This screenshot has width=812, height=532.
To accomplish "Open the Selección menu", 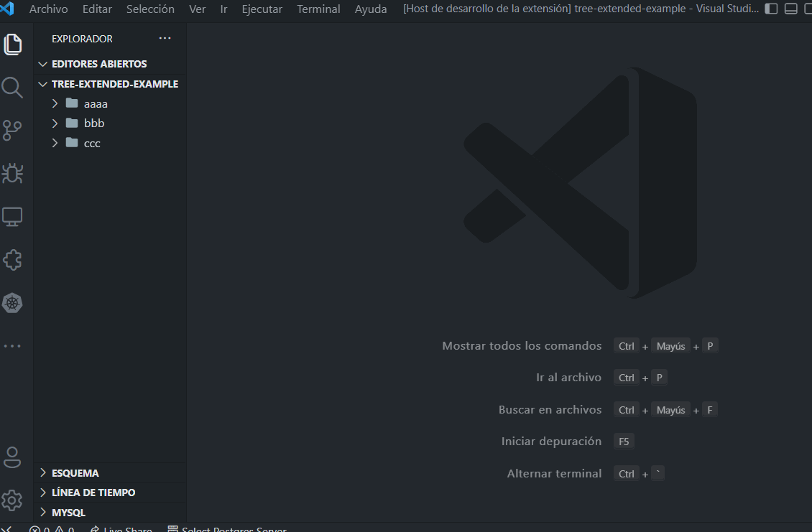I will [150, 9].
